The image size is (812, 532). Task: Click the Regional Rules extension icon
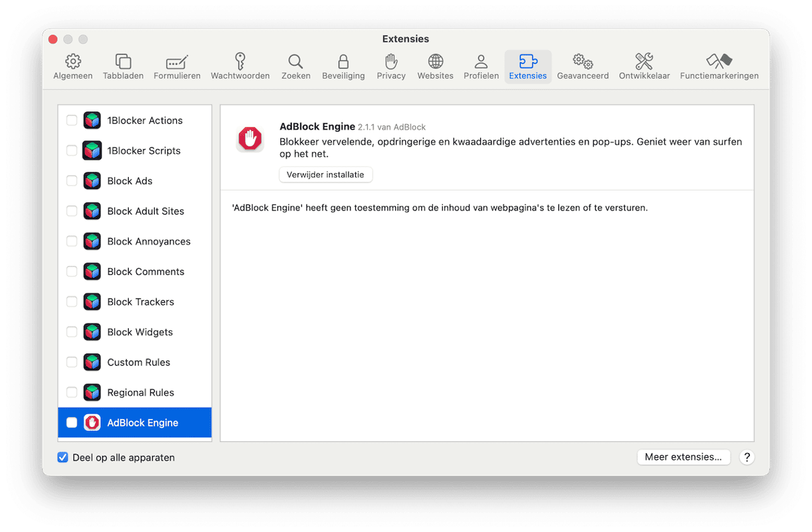92,392
